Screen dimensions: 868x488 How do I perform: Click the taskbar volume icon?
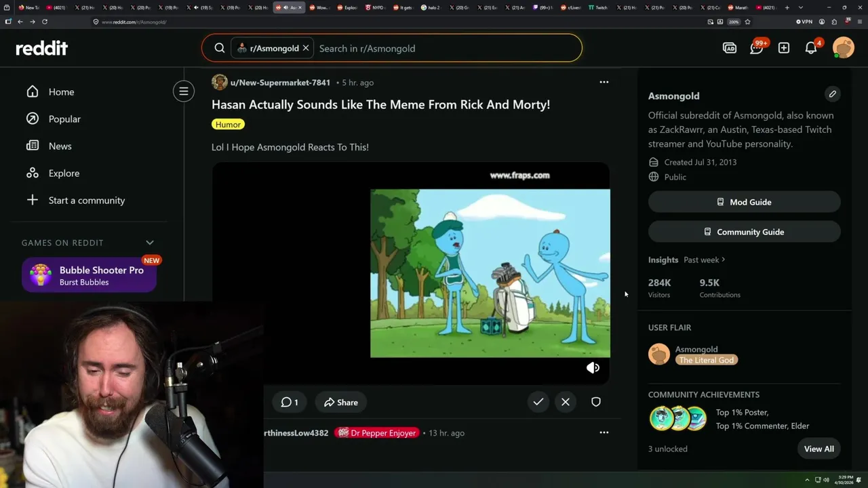826,480
